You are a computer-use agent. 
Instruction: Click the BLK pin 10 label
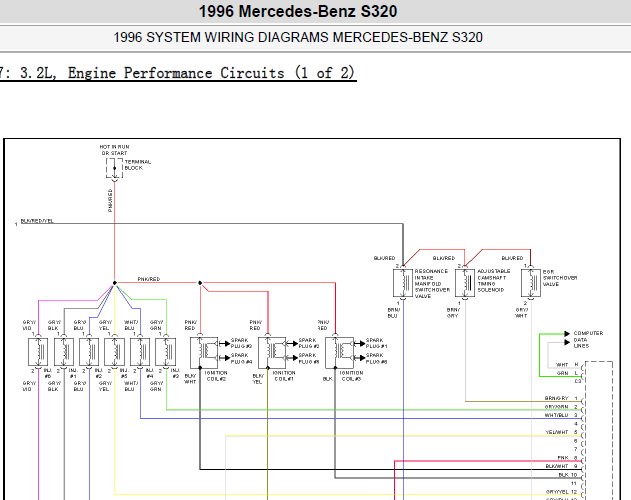click(568, 475)
